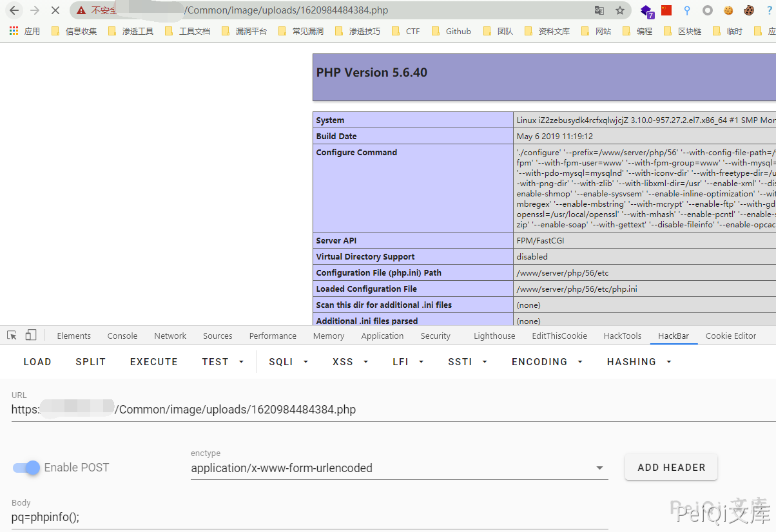776x532 pixels.
Task: Expand the HASHING dropdown menu
Action: coord(639,362)
